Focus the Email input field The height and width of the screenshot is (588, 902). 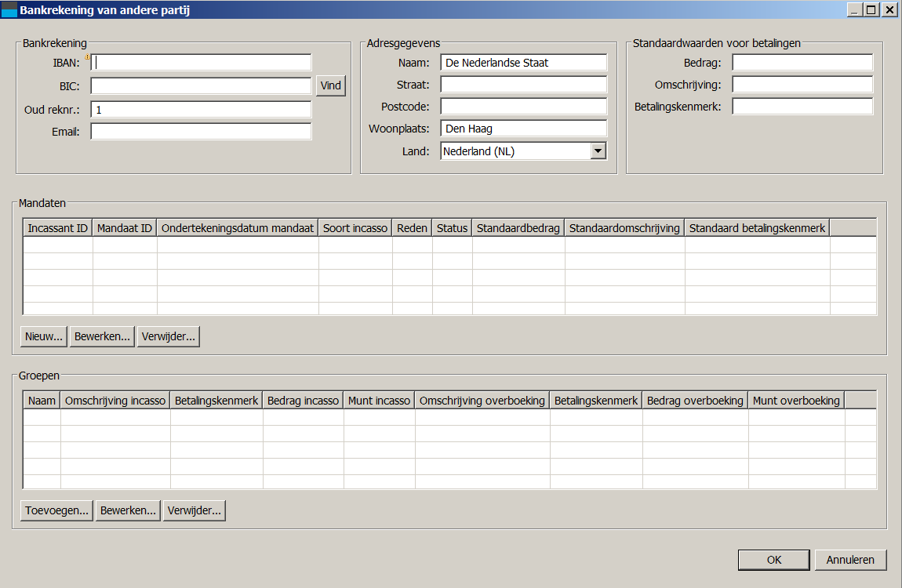click(201, 132)
